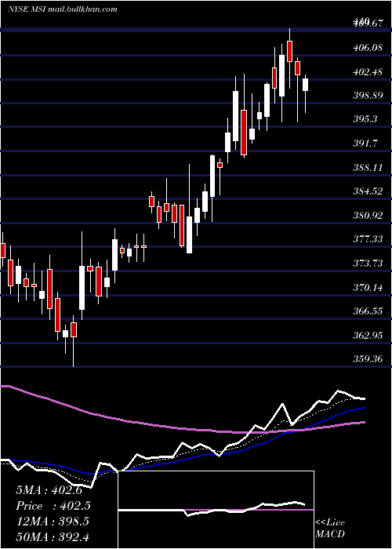This screenshot has height=549, width=392.
Task: Click the 373.73 price axis label
Action: tap(368, 264)
